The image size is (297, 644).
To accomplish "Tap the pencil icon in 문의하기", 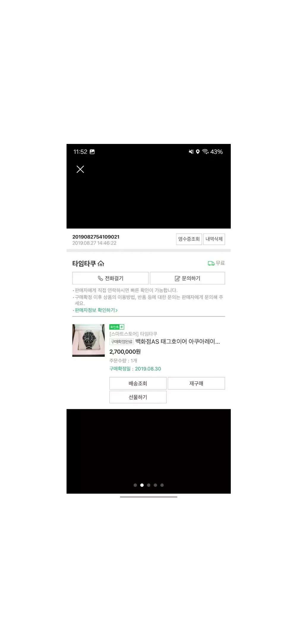I will [x=177, y=278].
